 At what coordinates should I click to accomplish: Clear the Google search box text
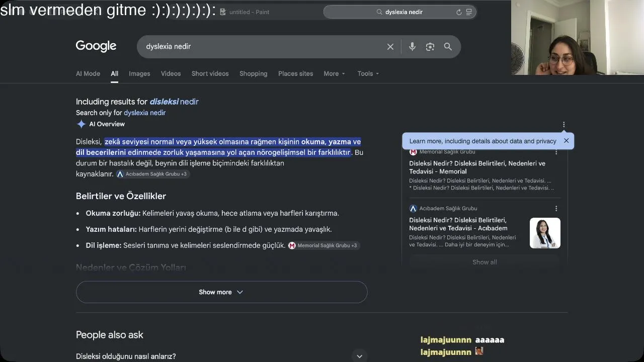click(390, 47)
